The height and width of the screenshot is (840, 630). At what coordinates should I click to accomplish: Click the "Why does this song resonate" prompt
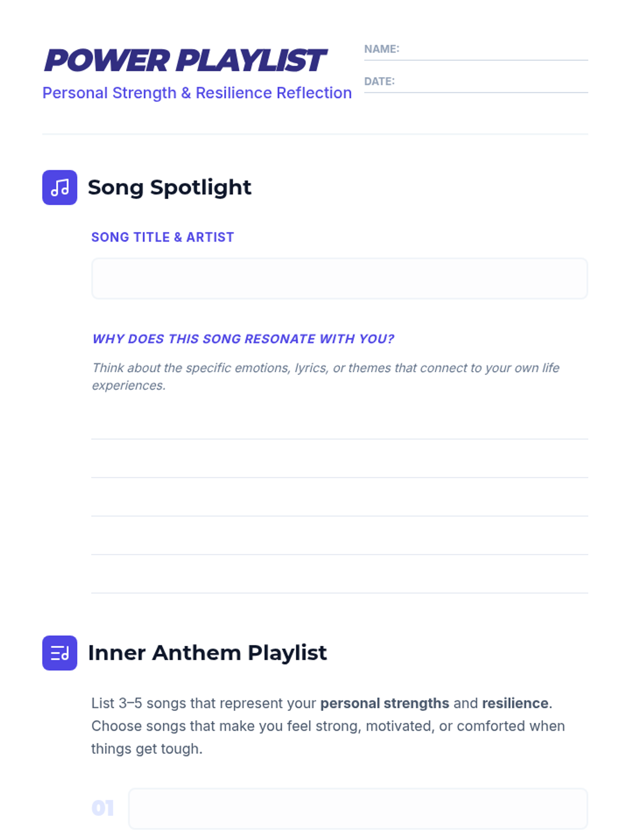[243, 339]
